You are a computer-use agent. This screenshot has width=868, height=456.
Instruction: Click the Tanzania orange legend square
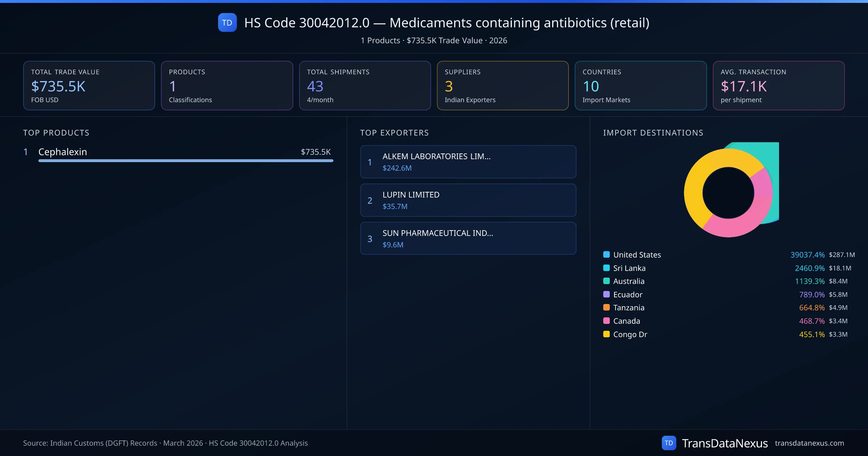(x=607, y=307)
